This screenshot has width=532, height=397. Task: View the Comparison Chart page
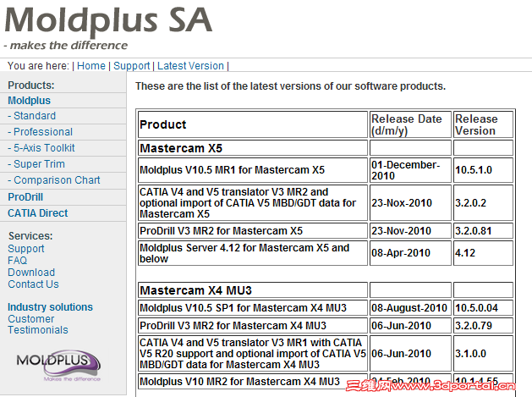57,180
